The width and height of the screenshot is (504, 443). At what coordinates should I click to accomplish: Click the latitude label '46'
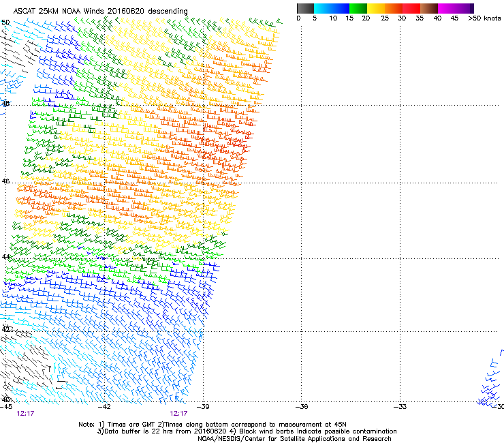5,181
